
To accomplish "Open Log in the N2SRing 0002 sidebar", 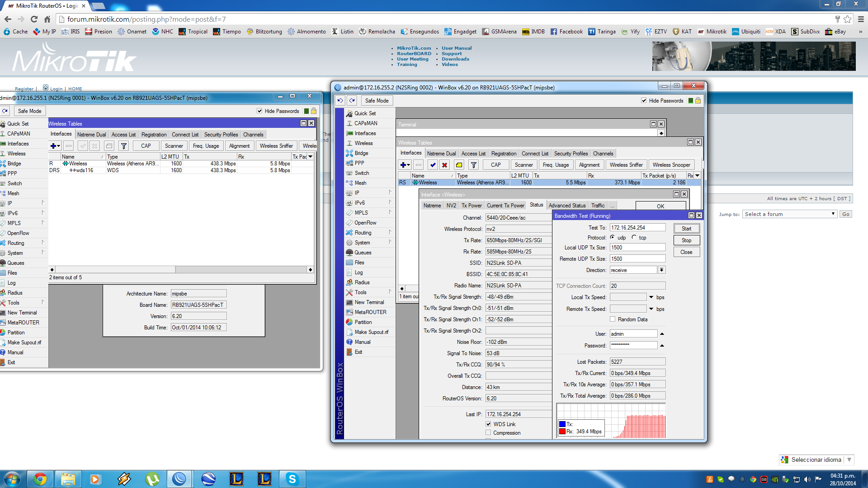I will [359, 272].
